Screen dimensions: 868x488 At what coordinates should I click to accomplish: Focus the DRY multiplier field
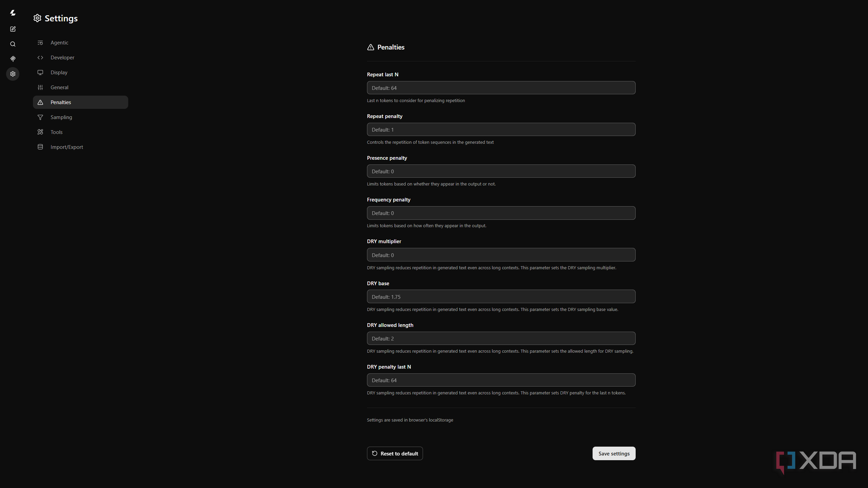tap(501, 255)
